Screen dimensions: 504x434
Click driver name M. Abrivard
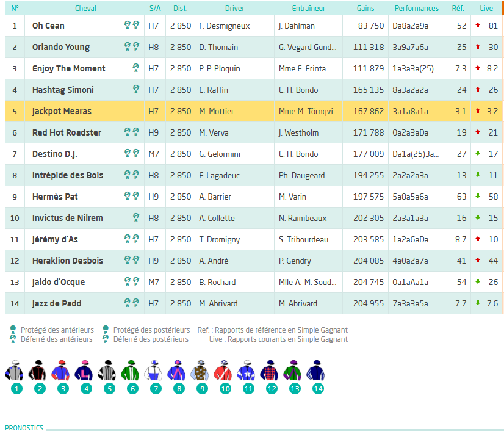click(218, 303)
